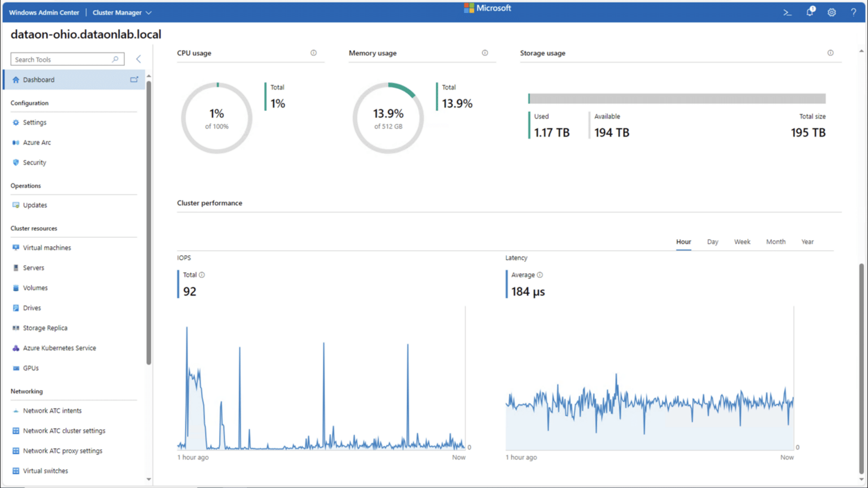Click the Storage Replica icon
Viewport: 868px width, 488px height.
pos(16,328)
